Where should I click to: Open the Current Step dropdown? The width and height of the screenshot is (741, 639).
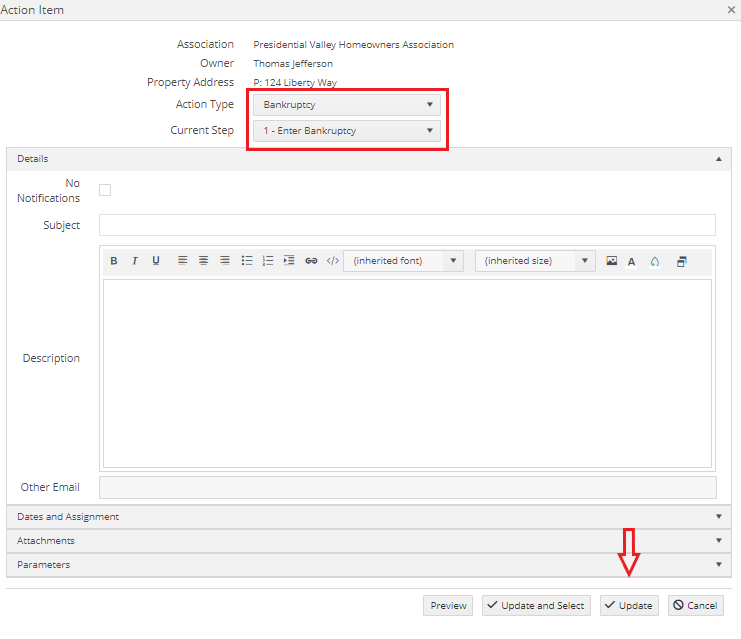point(346,131)
